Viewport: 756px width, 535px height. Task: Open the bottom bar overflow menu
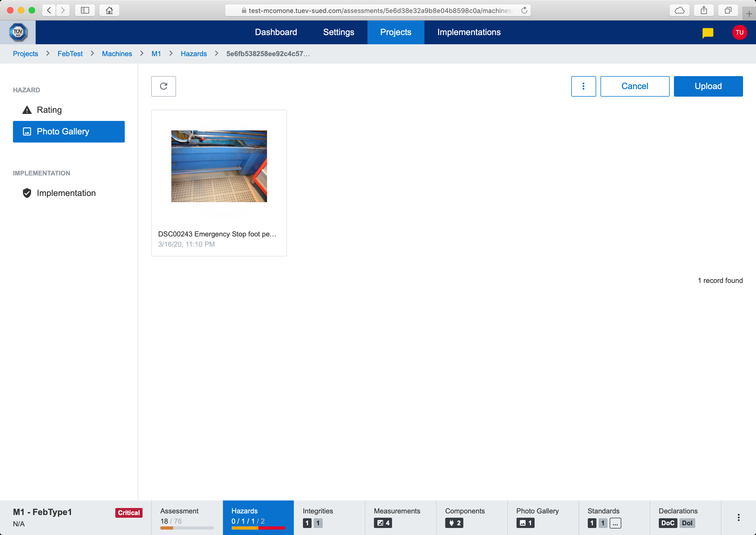(738, 517)
